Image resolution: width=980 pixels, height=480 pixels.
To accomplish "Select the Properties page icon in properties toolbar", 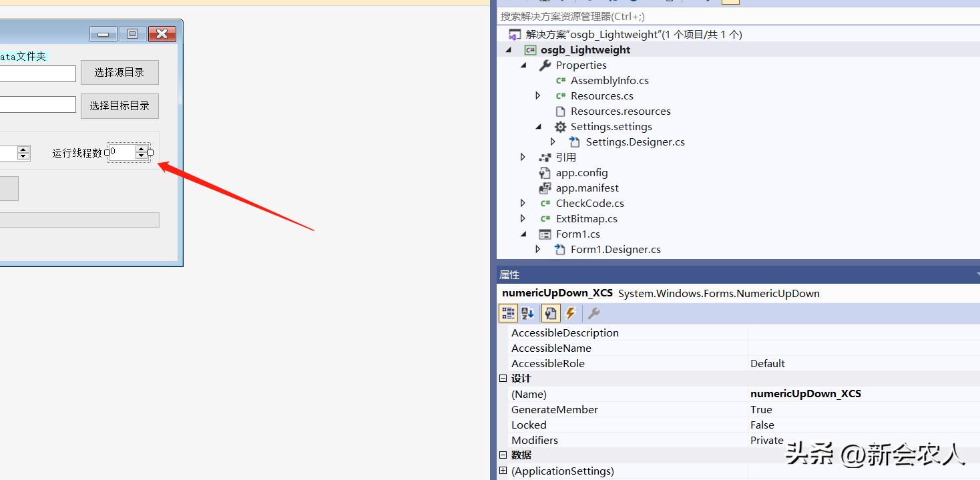I will (550, 312).
